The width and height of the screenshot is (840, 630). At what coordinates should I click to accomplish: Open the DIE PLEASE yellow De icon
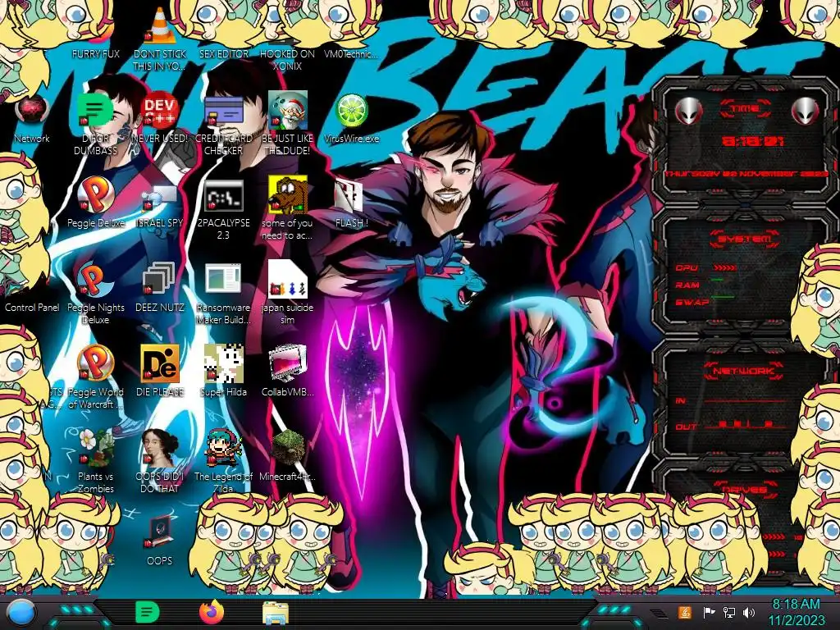click(x=160, y=363)
